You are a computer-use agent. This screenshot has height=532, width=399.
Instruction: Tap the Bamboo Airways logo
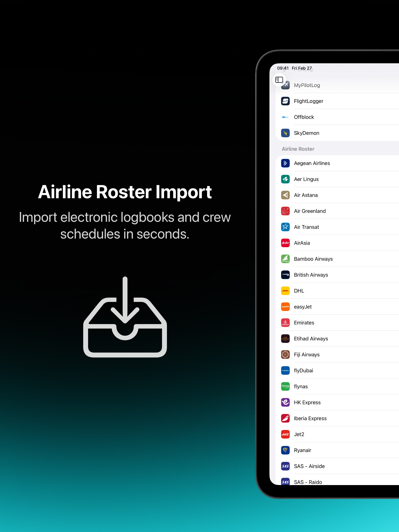click(285, 259)
